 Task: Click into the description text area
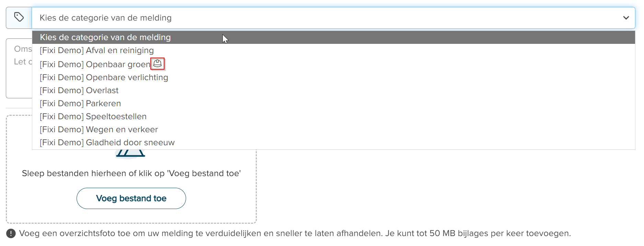(19, 69)
